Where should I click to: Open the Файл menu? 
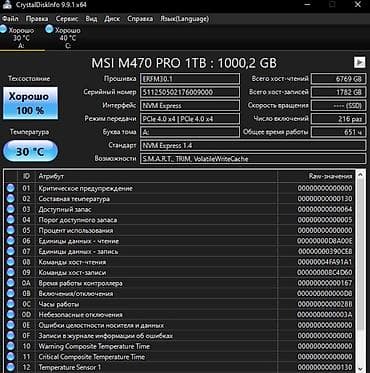10,19
